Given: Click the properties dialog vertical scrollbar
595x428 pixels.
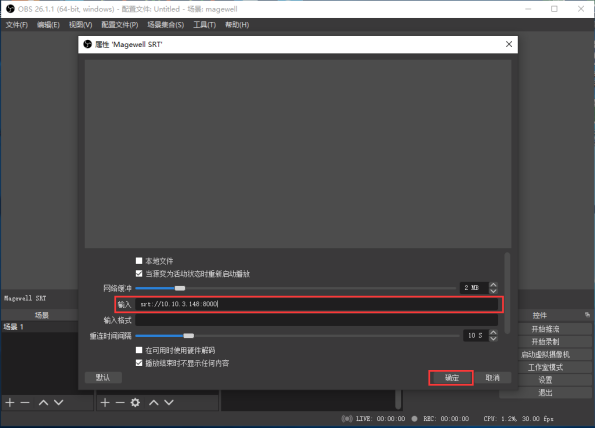Looking at the screenshot, I should [x=507, y=293].
